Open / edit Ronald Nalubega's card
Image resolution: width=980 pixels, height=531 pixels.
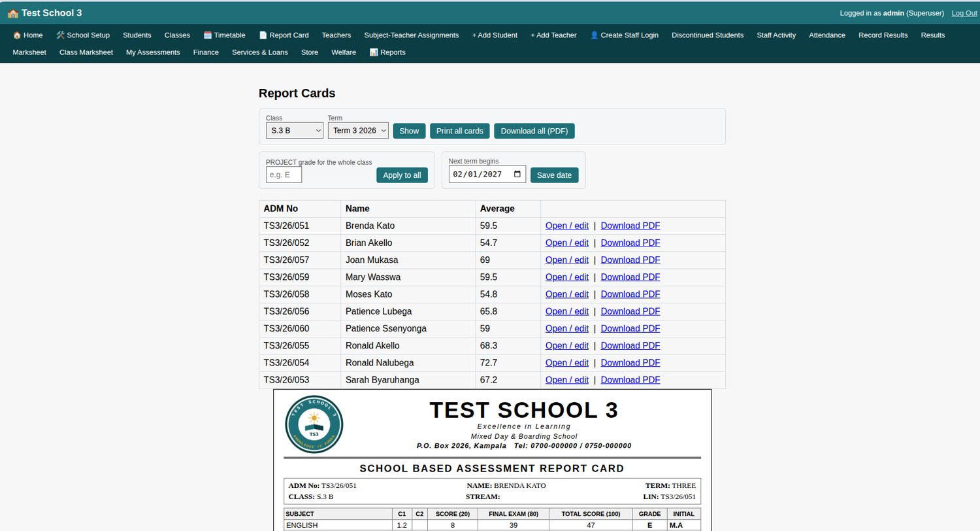(x=567, y=363)
